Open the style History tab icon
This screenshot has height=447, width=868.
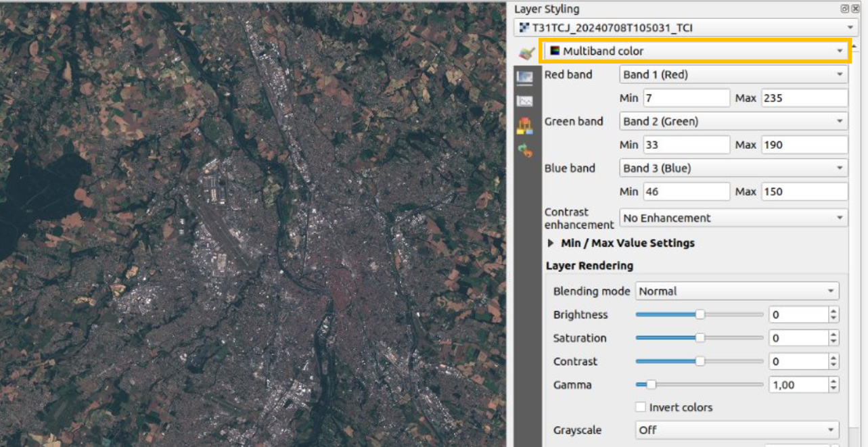pyautogui.click(x=524, y=151)
